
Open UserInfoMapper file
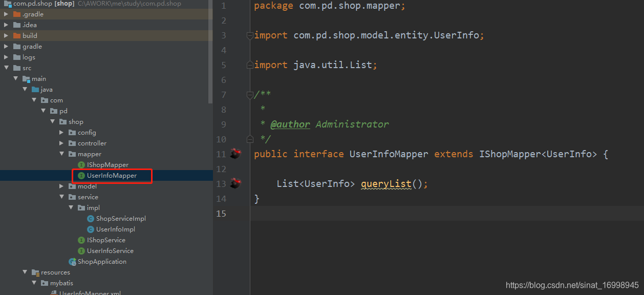pyautogui.click(x=112, y=175)
